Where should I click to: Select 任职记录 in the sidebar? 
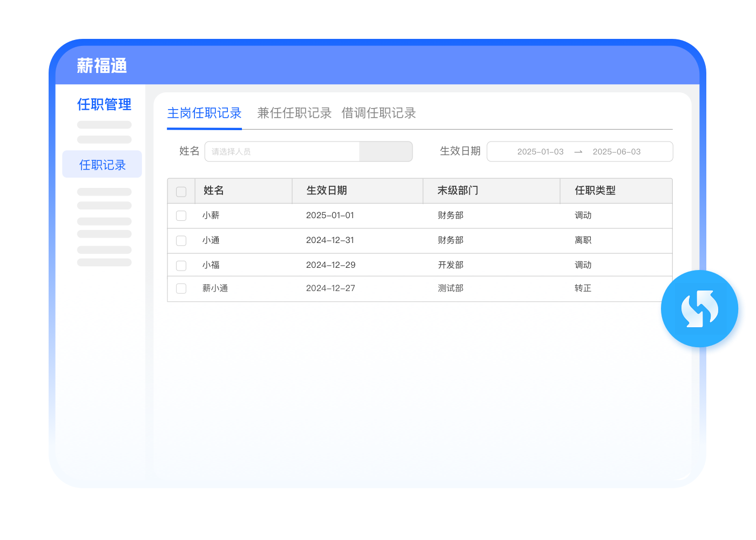tap(102, 165)
